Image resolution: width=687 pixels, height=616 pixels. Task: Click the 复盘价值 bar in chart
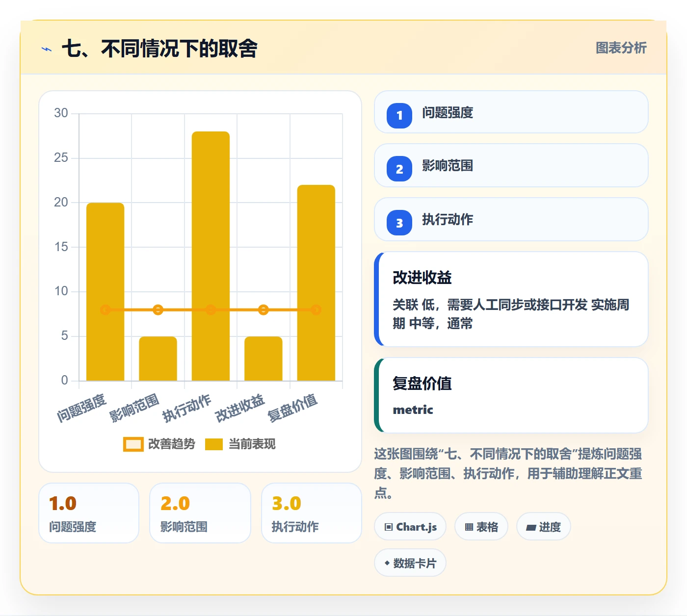click(316, 282)
